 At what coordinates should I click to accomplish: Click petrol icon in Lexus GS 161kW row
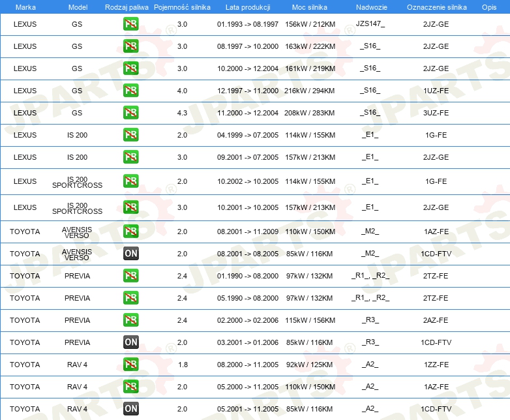[x=130, y=68]
